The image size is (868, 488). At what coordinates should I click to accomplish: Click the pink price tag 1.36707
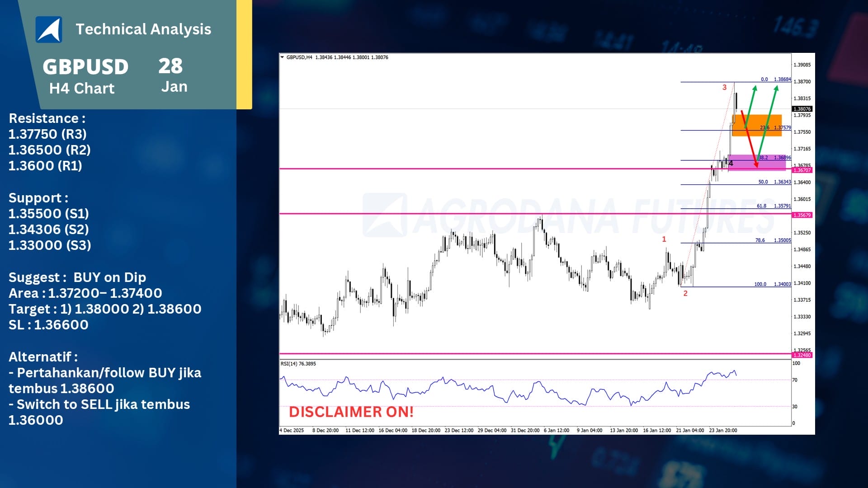point(802,170)
